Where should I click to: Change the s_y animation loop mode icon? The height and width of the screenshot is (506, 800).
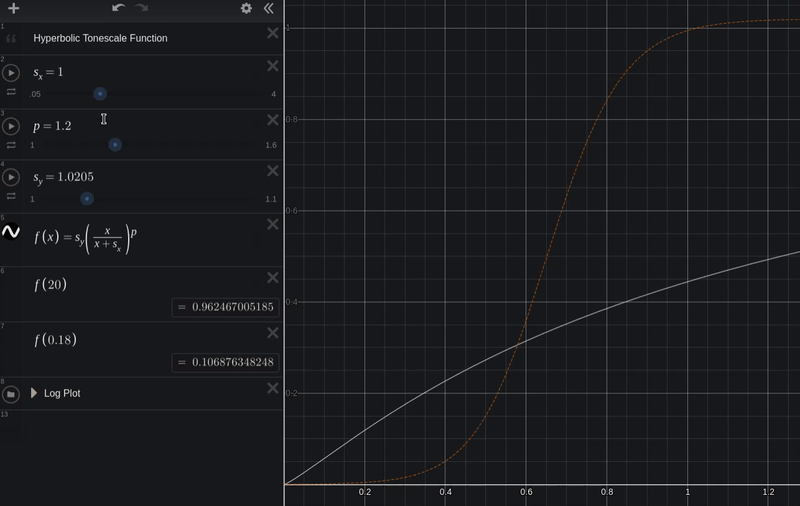click(11, 197)
